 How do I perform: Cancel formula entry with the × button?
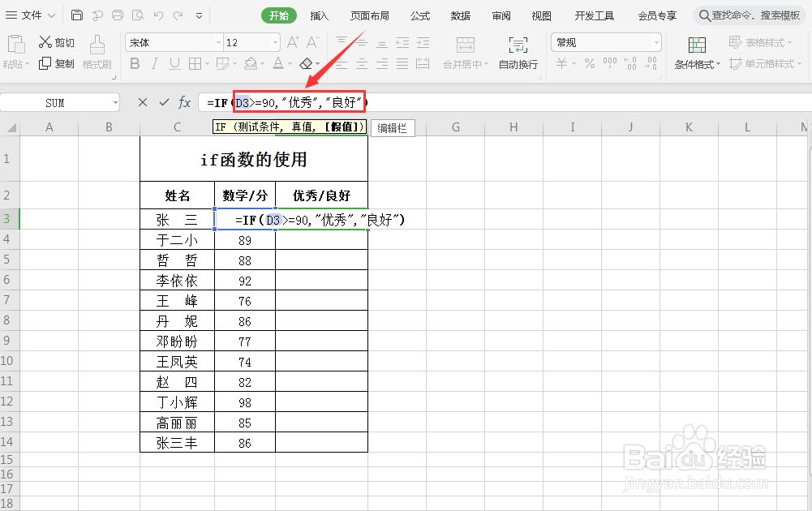[x=143, y=102]
